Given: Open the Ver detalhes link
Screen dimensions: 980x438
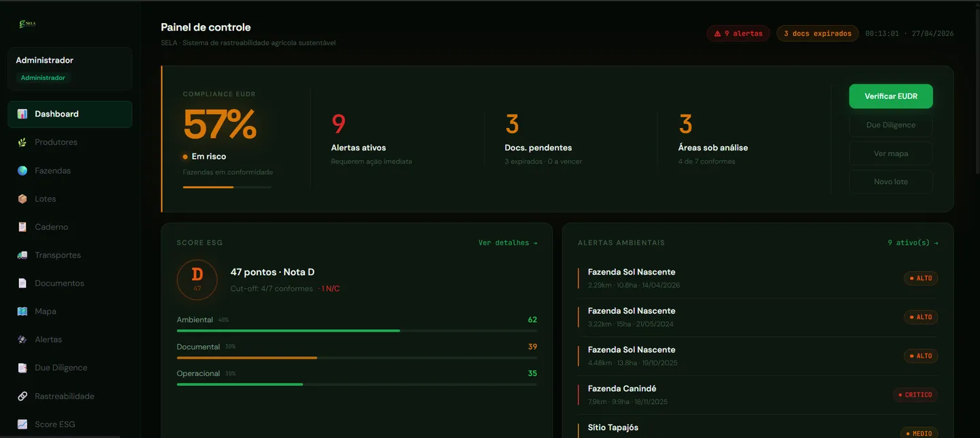Looking at the screenshot, I should 508,243.
